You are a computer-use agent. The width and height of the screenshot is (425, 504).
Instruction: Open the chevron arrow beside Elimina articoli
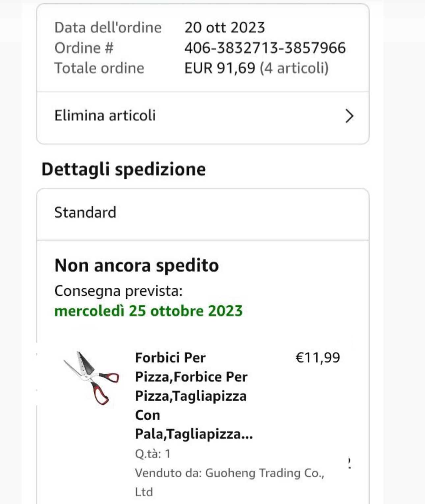click(349, 116)
